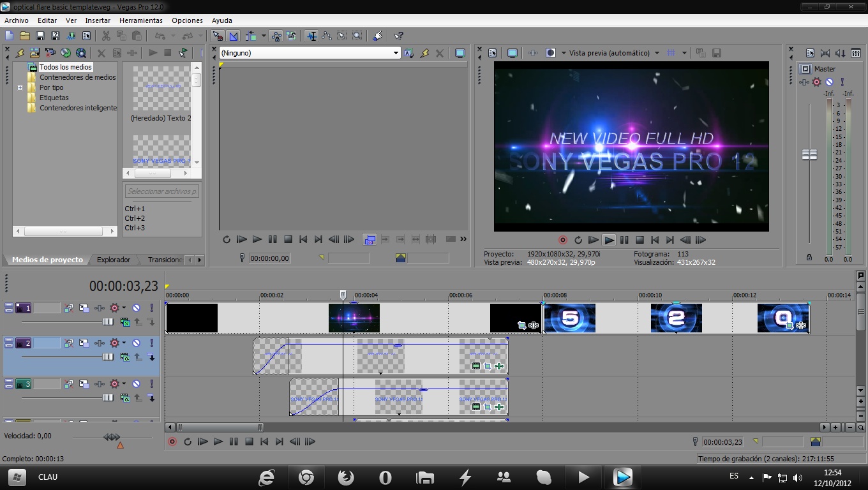Screen dimensions: 868x490
Task: Expand the Compositing Mode dropdown on track 1
Action: point(69,308)
